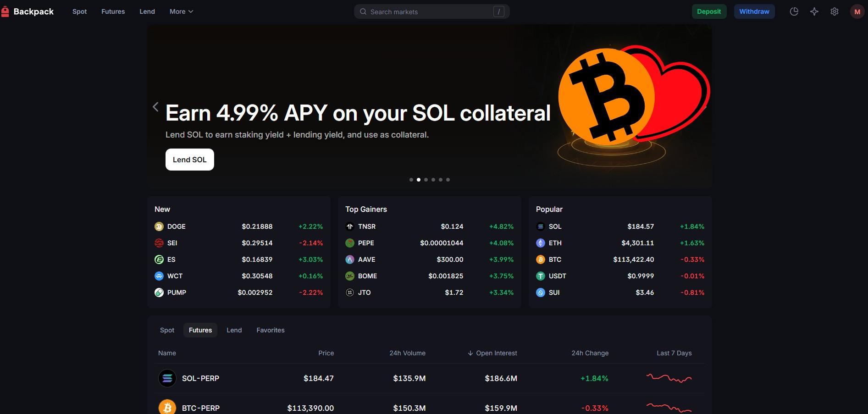The height and width of the screenshot is (414, 868).
Task: Expand the More menu
Action: [x=181, y=11]
